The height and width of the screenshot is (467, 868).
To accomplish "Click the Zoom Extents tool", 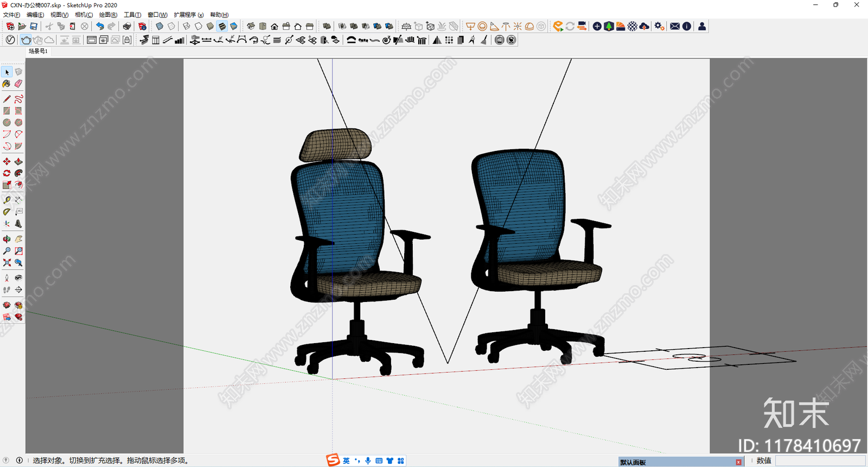I will (x=7, y=262).
